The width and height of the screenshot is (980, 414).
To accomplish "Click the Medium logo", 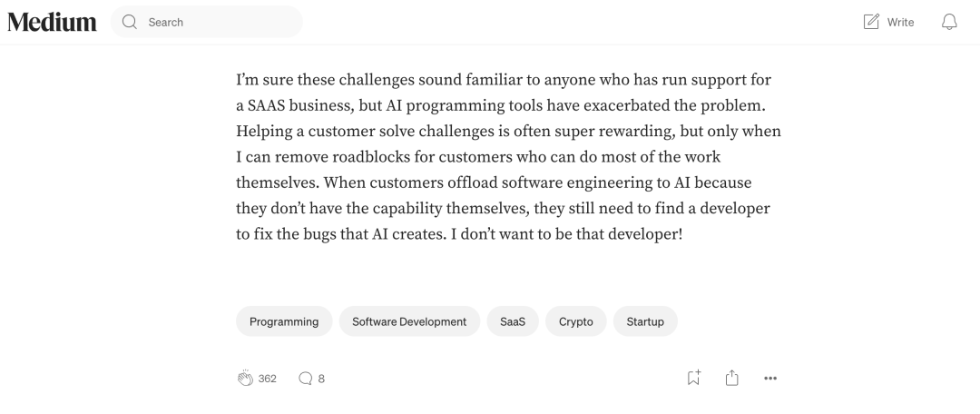I will (x=52, y=22).
